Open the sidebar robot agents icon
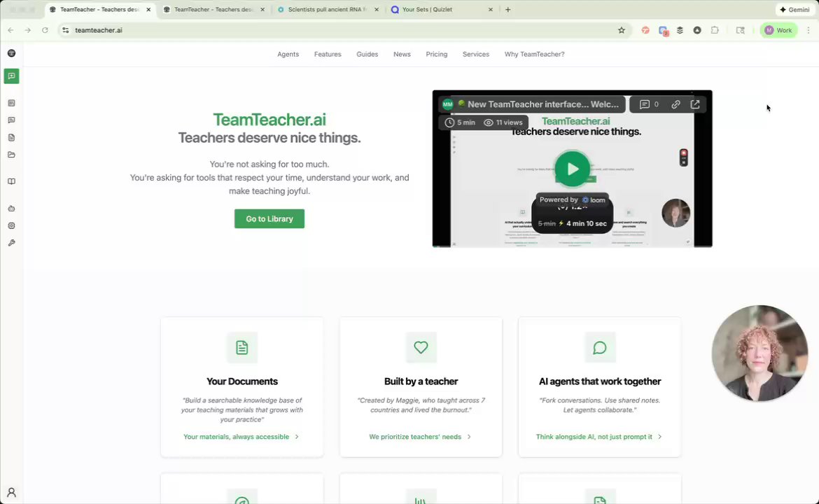This screenshot has height=504, width=819. click(11, 209)
